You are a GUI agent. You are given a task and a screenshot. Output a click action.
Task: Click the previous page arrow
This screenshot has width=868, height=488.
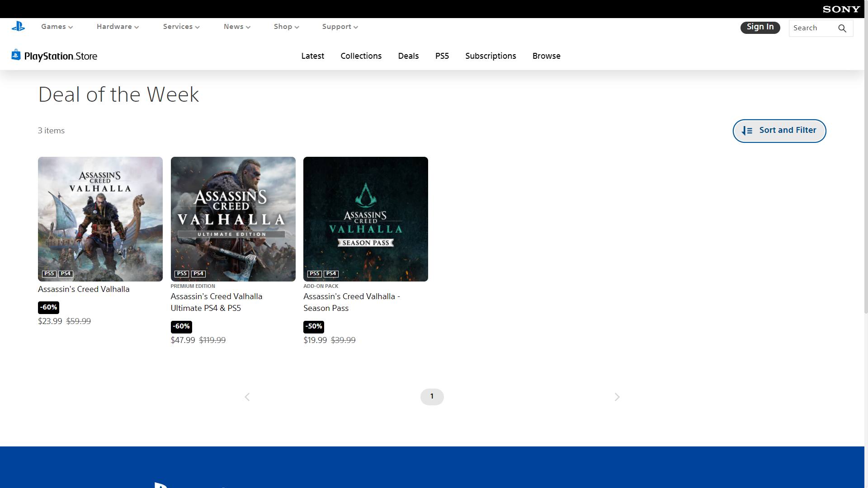click(247, 397)
